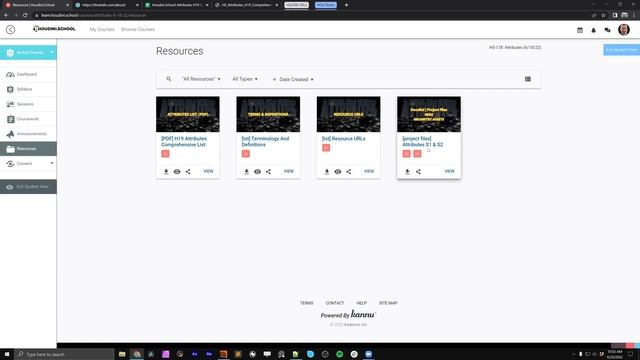Open the SITE MAP footer link

388,303
